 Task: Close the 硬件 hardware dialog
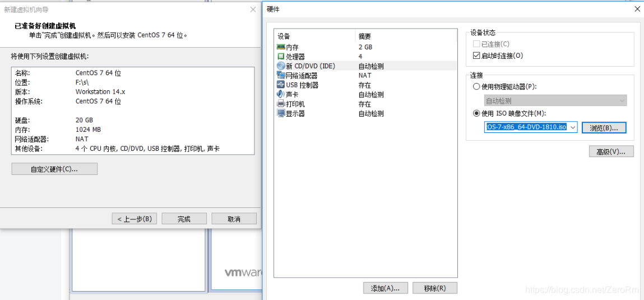point(637,10)
